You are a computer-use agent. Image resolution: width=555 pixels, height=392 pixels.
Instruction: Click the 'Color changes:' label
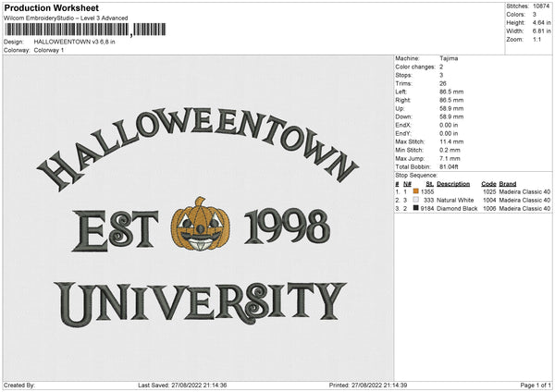415,67
